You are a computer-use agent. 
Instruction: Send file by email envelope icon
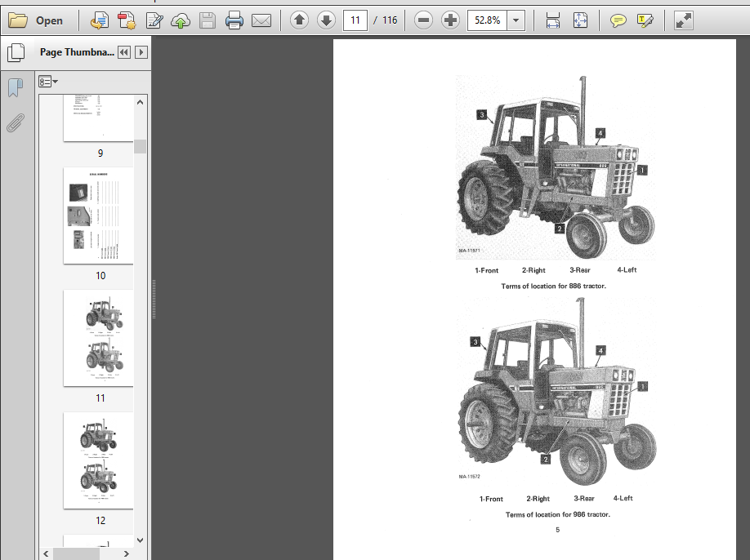click(261, 20)
